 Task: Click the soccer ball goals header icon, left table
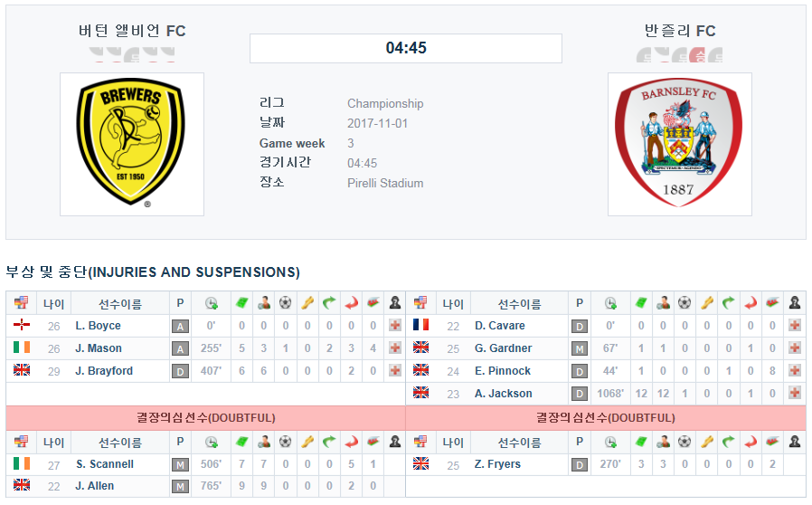click(x=286, y=303)
